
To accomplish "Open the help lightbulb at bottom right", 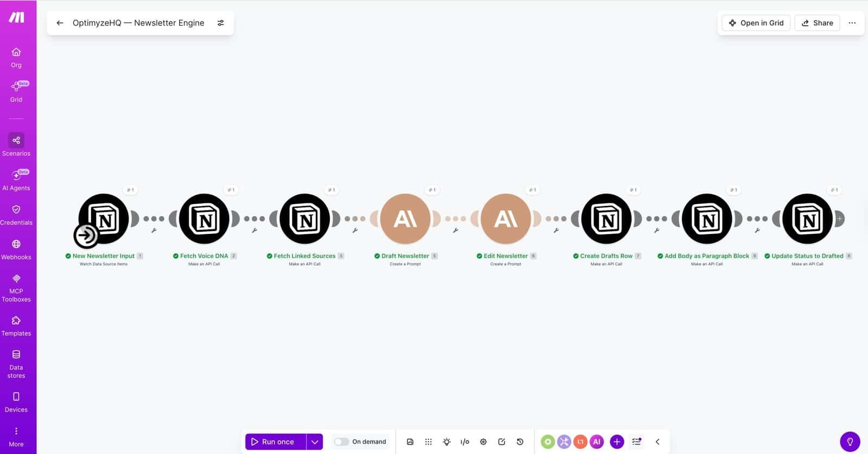I will point(850,442).
